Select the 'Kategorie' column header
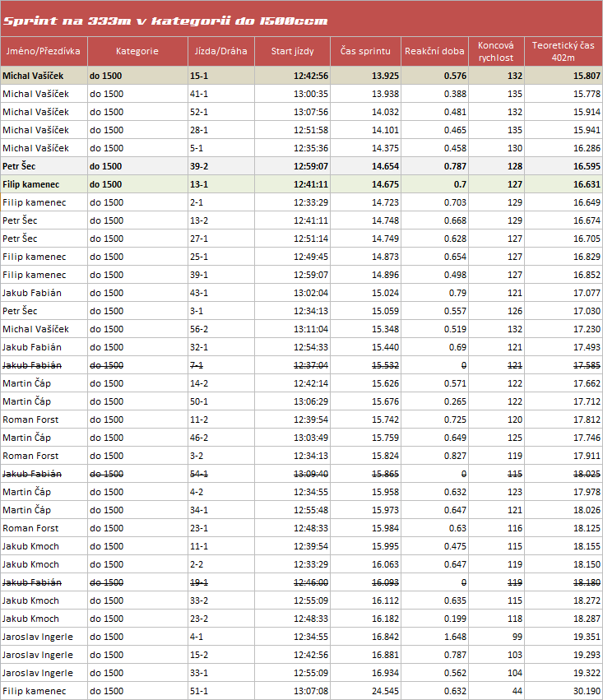This screenshot has width=603, height=700. [x=137, y=51]
